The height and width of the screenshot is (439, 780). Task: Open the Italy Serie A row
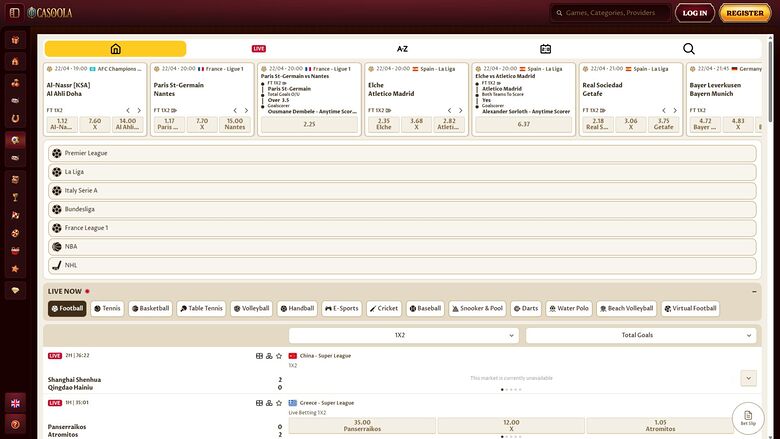pos(402,190)
